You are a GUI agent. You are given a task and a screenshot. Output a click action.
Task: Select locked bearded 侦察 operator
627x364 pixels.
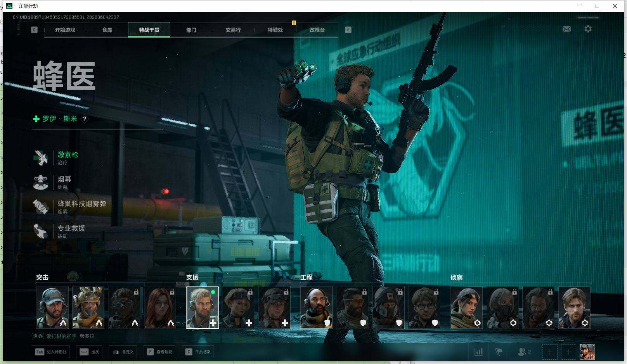pyautogui.click(x=538, y=307)
